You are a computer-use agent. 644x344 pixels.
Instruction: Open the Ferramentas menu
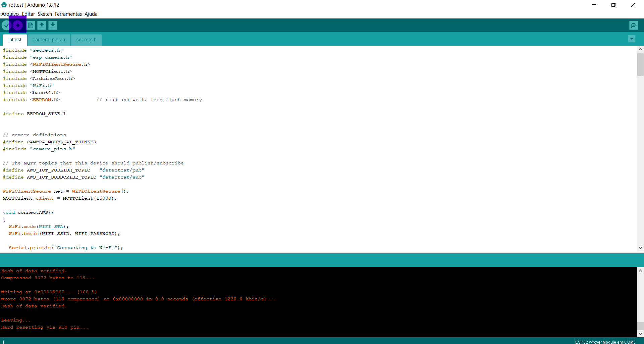pyautogui.click(x=68, y=14)
